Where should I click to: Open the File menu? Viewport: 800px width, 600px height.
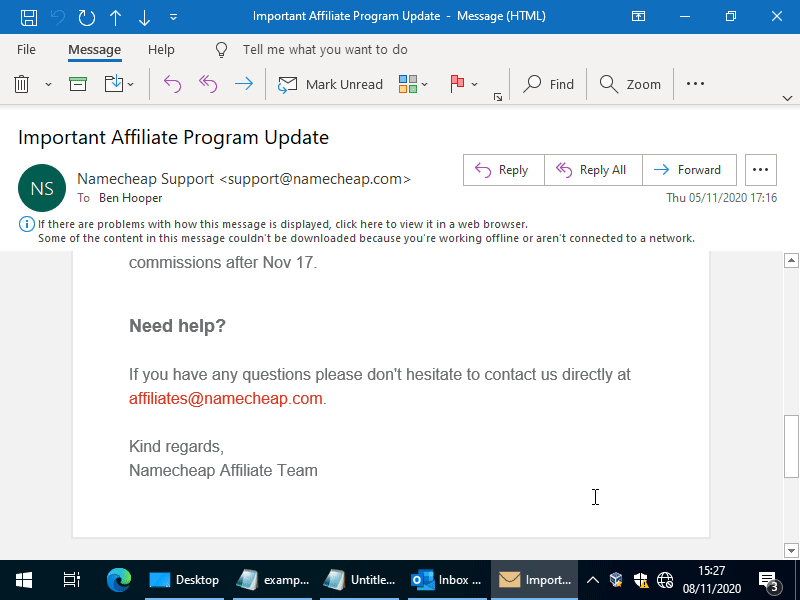coord(26,49)
